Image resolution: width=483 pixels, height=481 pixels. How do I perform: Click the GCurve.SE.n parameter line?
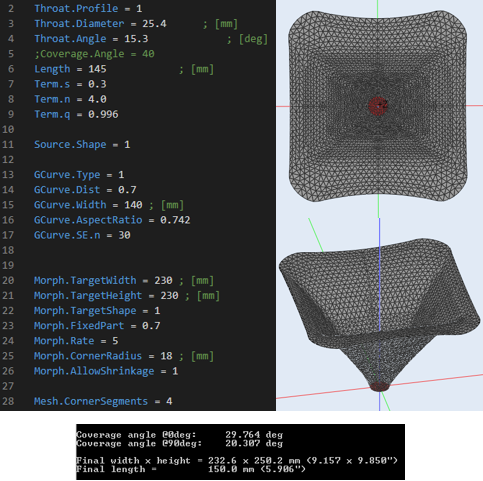(82, 235)
